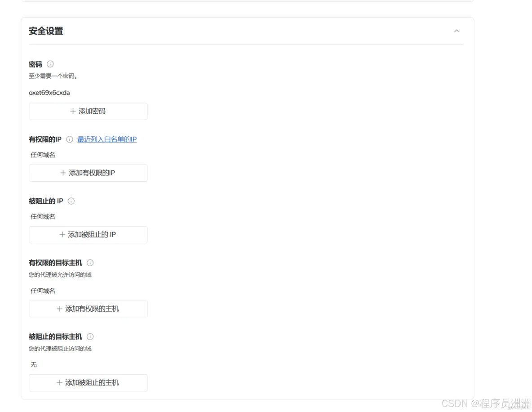Click the info icon next to 有权限的目标主机
The image size is (532, 412).
(x=90, y=263)
